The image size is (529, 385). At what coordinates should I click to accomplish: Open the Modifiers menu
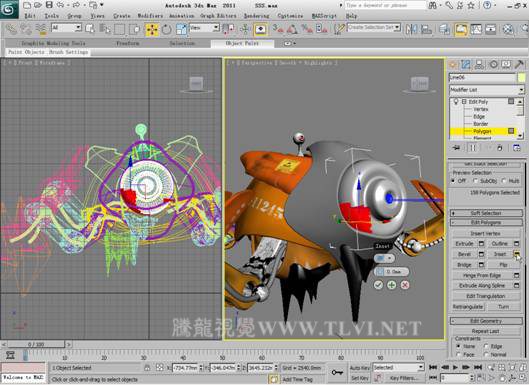coord(150,16)
